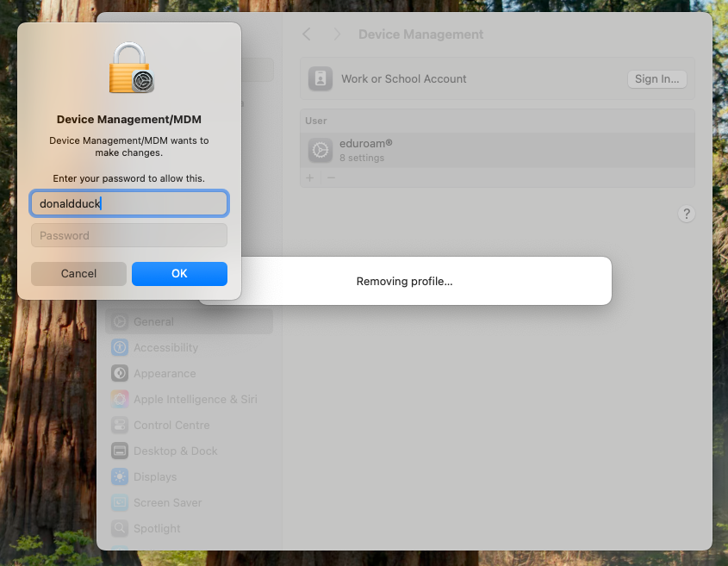Select Apple Intelligence & Siri in sidebar
This screenshot has height=566, width=728.
coord(195,400)
